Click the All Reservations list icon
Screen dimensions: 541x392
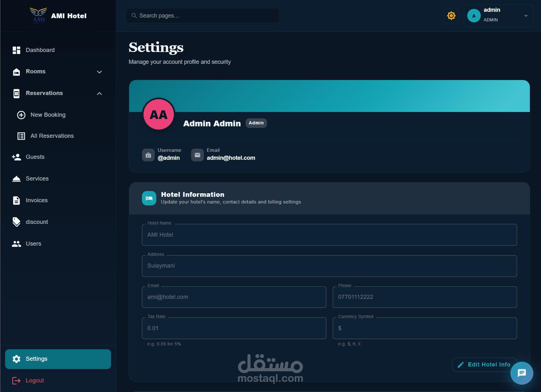(21, 136)
